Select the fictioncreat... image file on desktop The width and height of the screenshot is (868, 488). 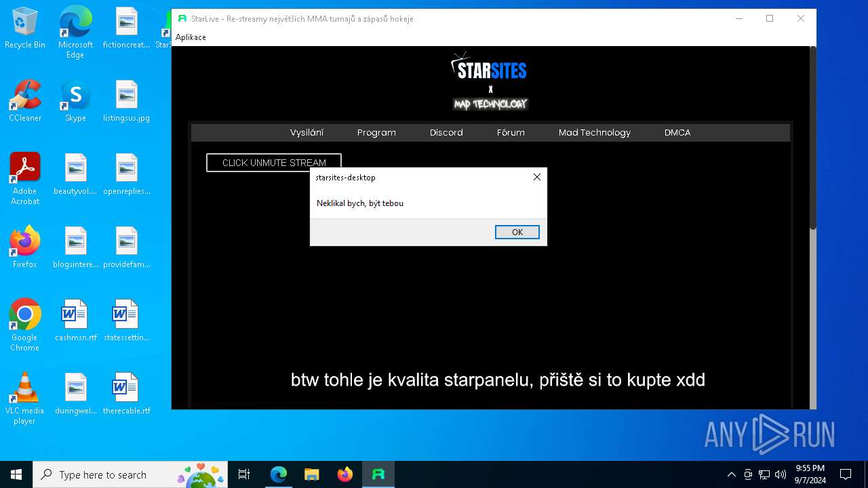tap(126, 28)
